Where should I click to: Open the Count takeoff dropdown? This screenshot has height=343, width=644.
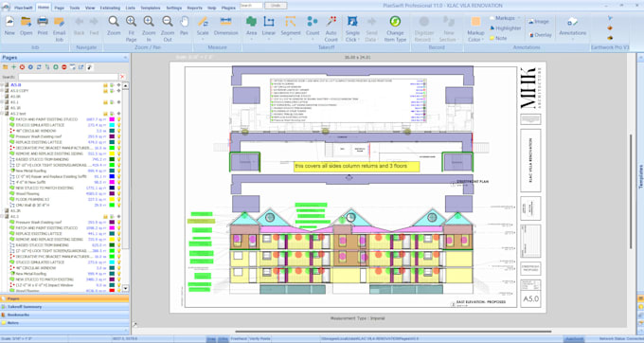(313, 40)
